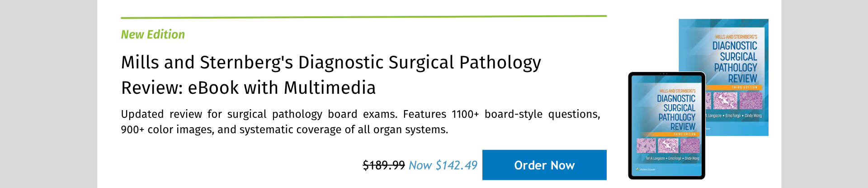Click the Order Now button
The height and width of the screenshot is (188, 868).
(544, 165)
